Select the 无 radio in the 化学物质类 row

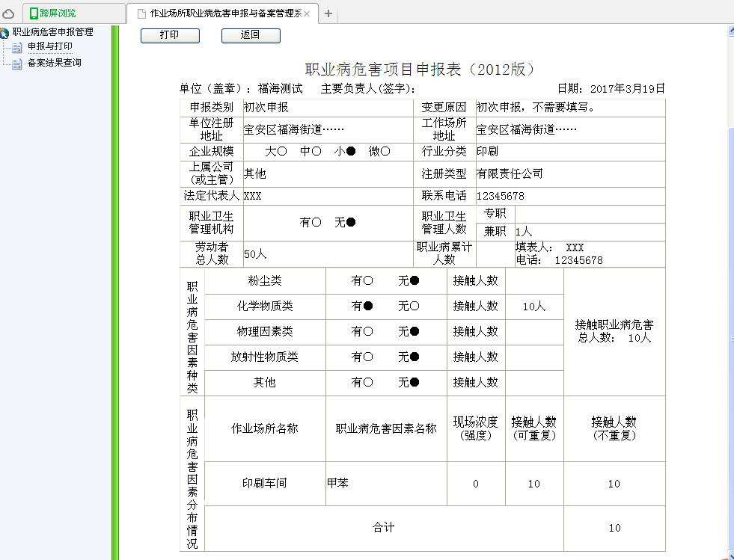414,307
